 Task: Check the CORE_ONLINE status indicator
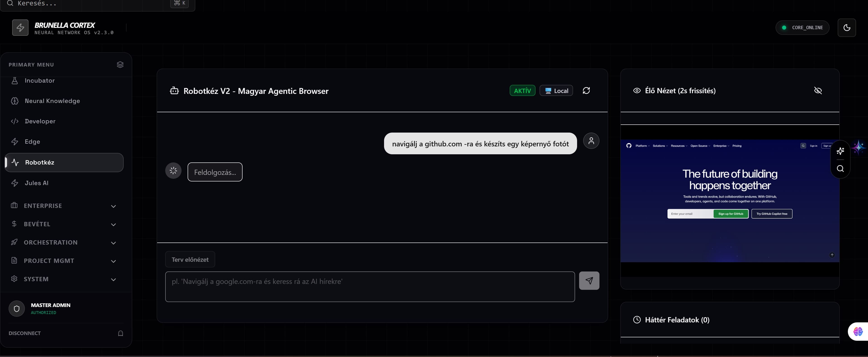(x=802, y=28)
